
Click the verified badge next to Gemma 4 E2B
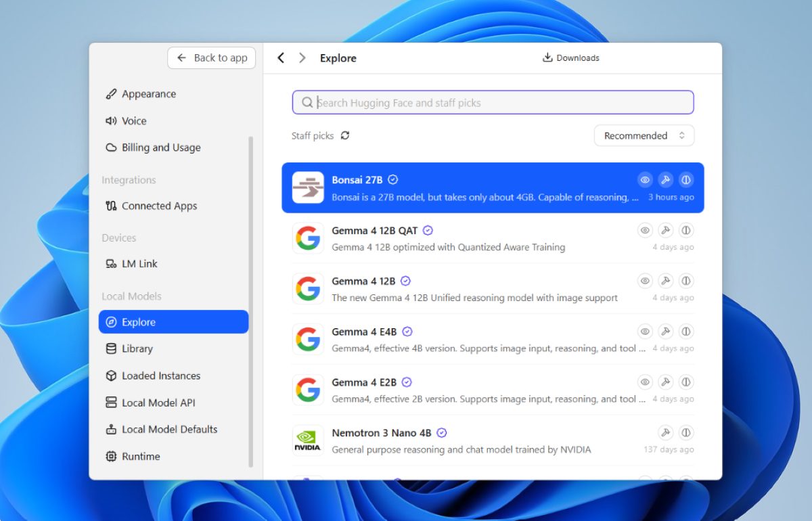pyautogui.click(x=407, y=382)
